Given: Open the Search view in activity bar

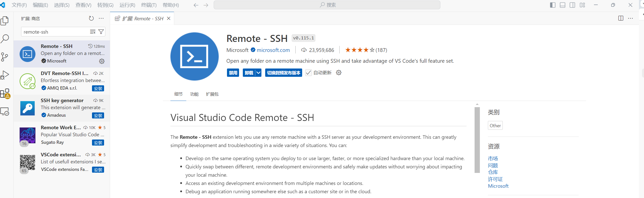Looking at the screenshot, I should coord(5,39).
